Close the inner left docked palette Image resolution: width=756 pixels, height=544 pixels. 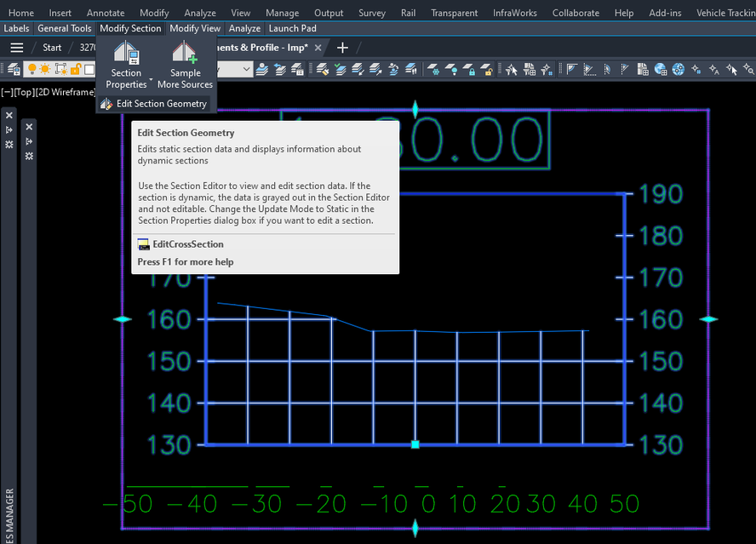tap(29, 127)
